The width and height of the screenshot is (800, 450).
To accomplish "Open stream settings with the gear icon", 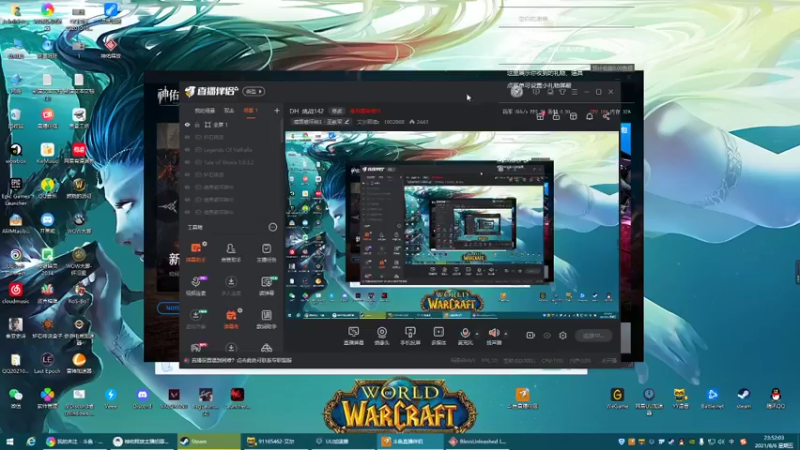I will [x=563, y=335].
